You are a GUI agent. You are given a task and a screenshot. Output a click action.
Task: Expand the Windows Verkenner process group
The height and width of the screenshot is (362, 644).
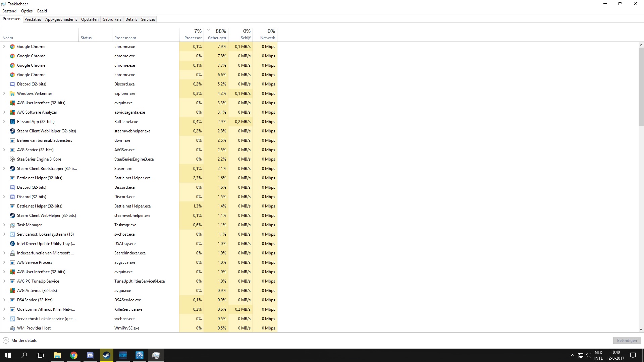click(x=4, y=94)
